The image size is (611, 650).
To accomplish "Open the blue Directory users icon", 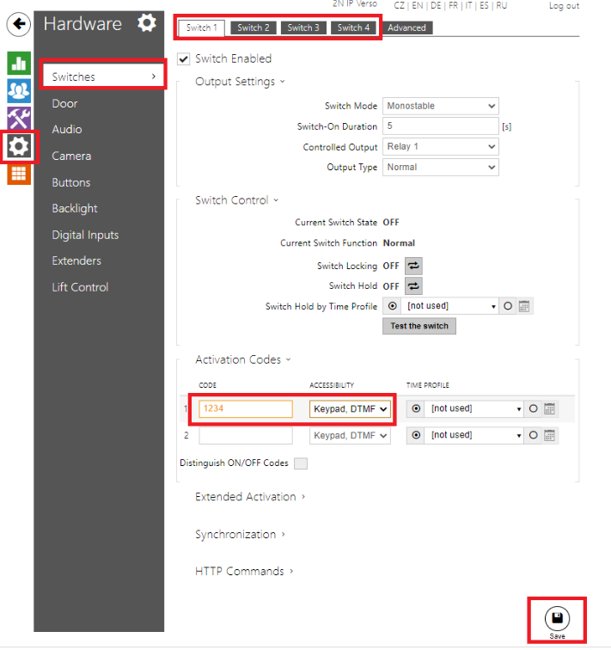I will 19,91.
